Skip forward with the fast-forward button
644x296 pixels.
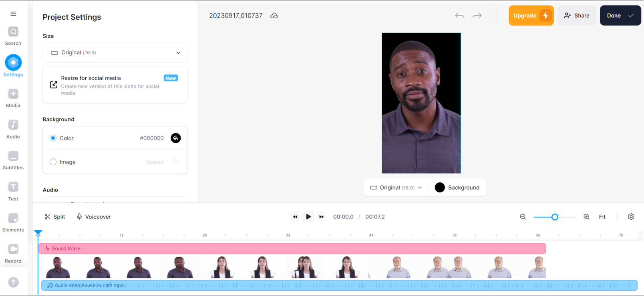click(x=321, y=217)
